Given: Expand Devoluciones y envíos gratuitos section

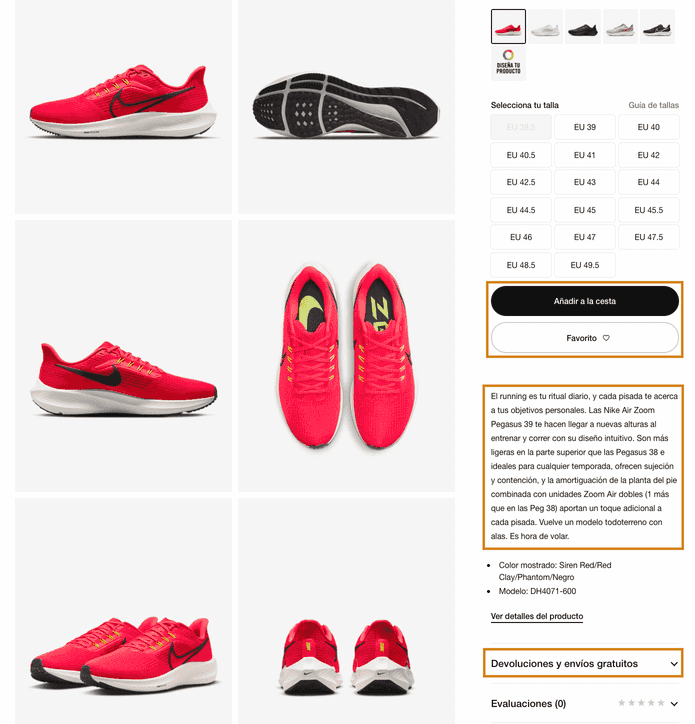Looking at the screenshot, I should 584,664.
